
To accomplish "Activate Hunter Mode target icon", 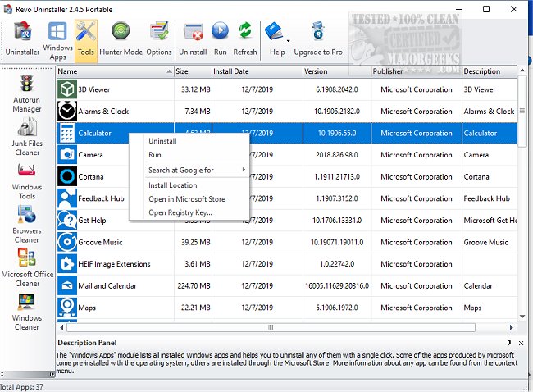I will [x=121, y=39].
